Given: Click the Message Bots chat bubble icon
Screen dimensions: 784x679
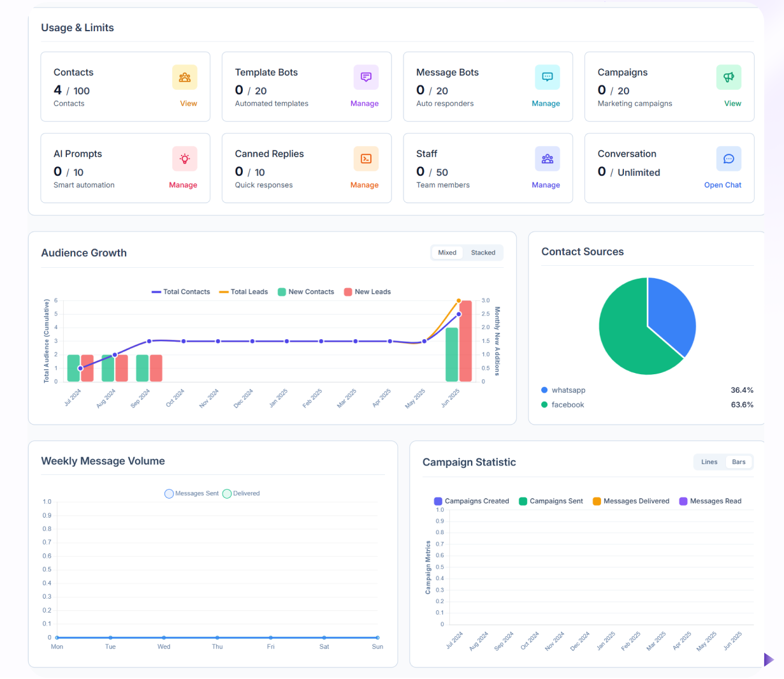Looking at the screenshot, I should [x=547, y=77].
